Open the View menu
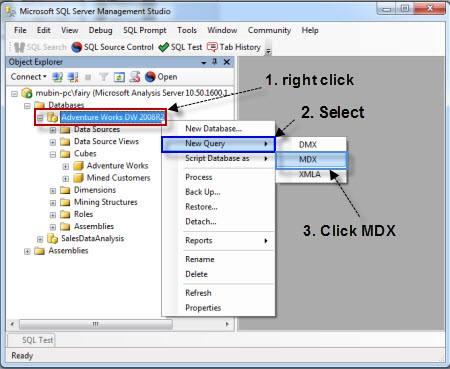The height and width of the screenshot is (369, 450). (x=69, y=30)
